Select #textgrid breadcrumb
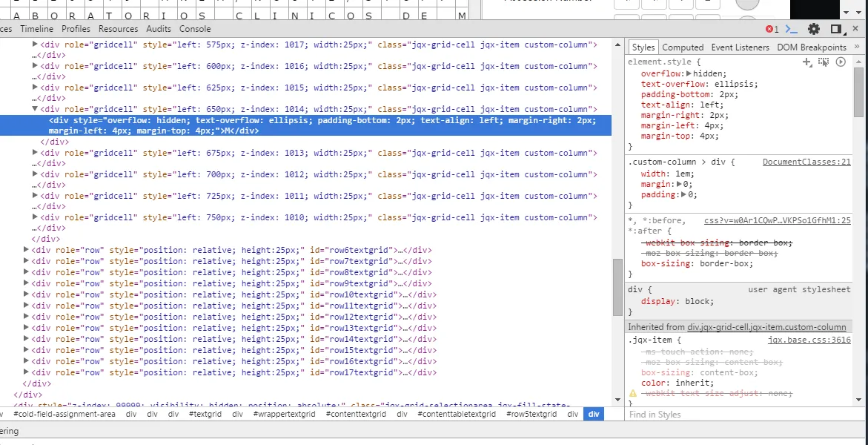This screenshot has height=445, width=868. tap(205, 414)
